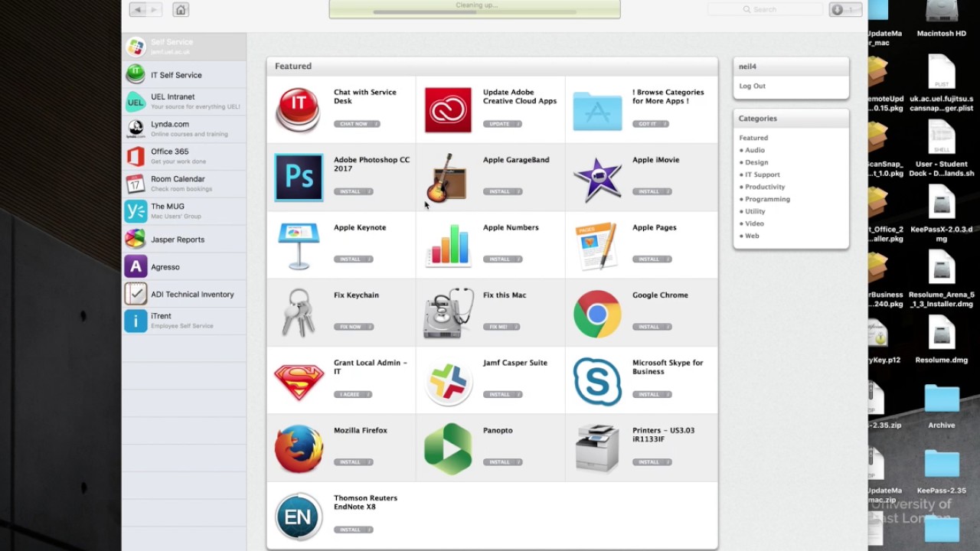This screenshot has height=551, width=980.
Task: Select the Audio category
Action: click(x=755, y=150)
